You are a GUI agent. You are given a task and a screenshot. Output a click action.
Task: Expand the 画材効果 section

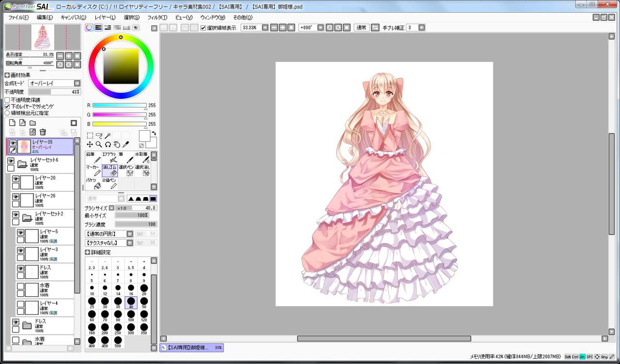point(7,75)
